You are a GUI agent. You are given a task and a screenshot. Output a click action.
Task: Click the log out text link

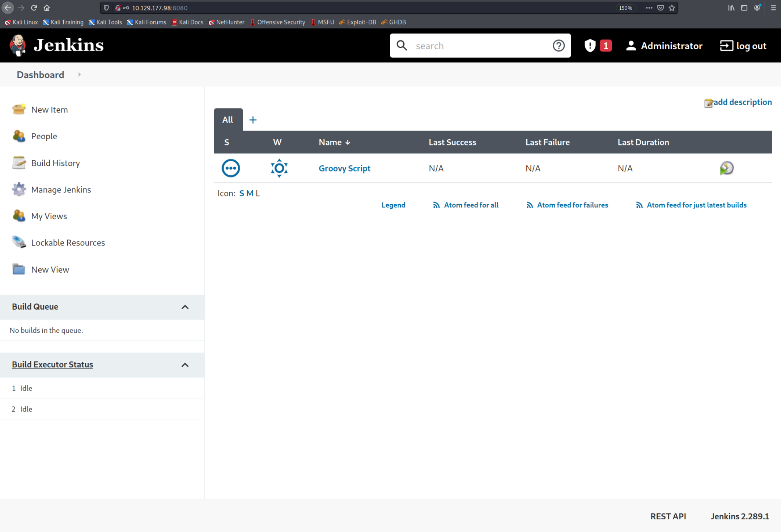click(x=751, y=46)
